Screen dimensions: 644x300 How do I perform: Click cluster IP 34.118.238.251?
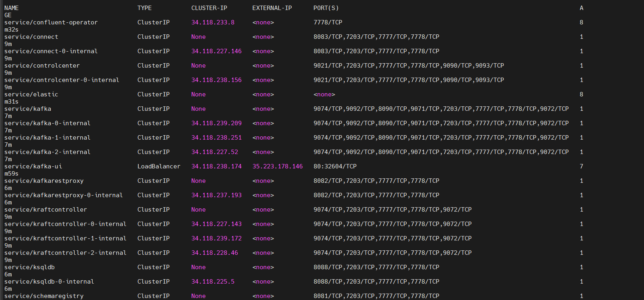pos(217,138)
